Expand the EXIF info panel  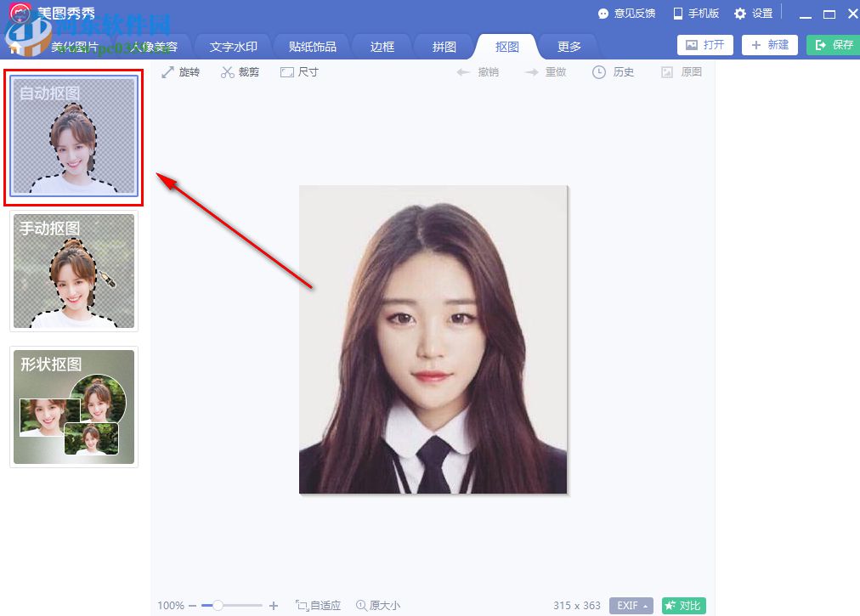coord(630,605)
